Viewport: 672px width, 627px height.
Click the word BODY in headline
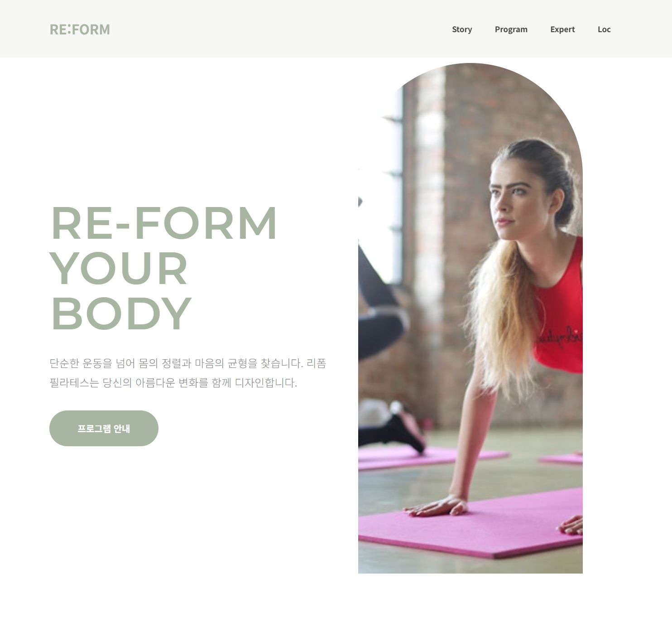tap(121, 313)
